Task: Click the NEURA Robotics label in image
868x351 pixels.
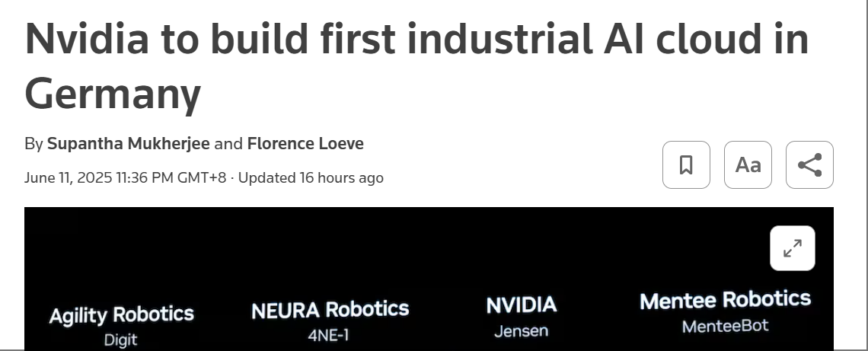Action: click(x=330, y=309)
